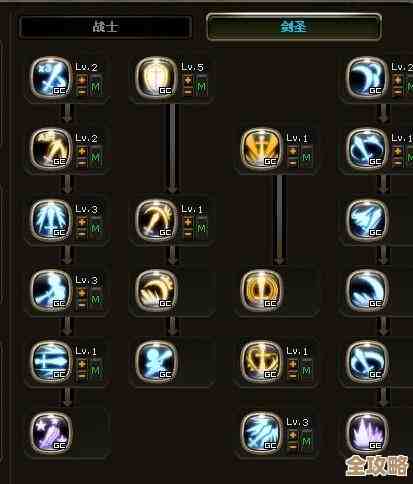
Task: Click the golden circle aura skill icon
Action: (261, 291)
